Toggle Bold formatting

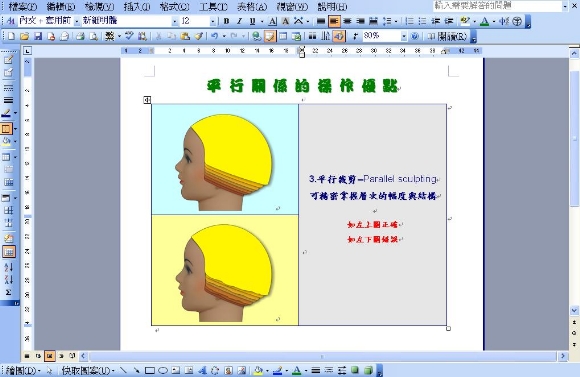click(x=226, y=21)
